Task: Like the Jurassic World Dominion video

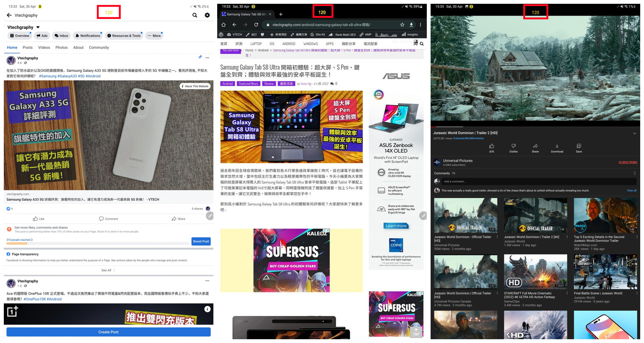Action: pyautogui.click(x=492, y=148)
